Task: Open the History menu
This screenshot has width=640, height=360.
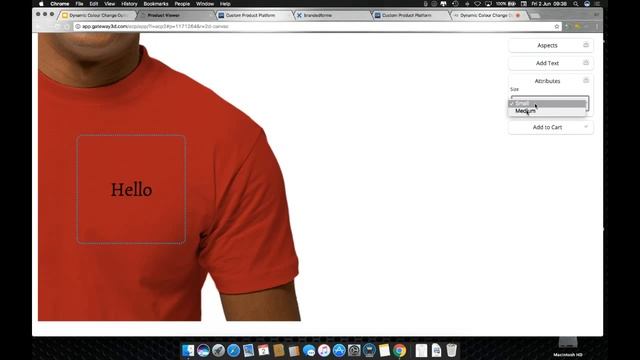Action: point(129,4)
